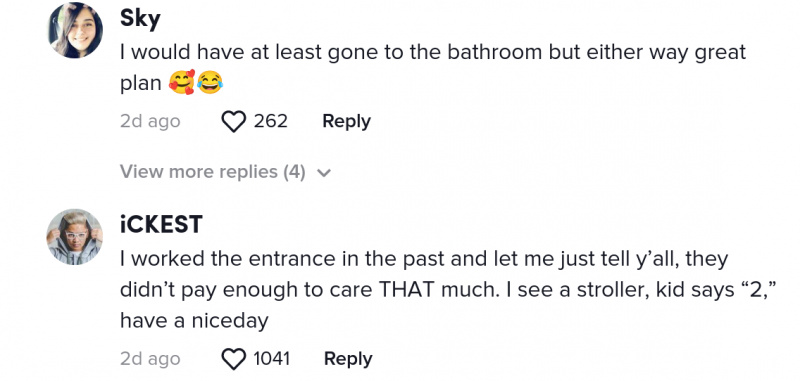Like iCKEST's comment with the heart icon

click(x=234, y=359)
